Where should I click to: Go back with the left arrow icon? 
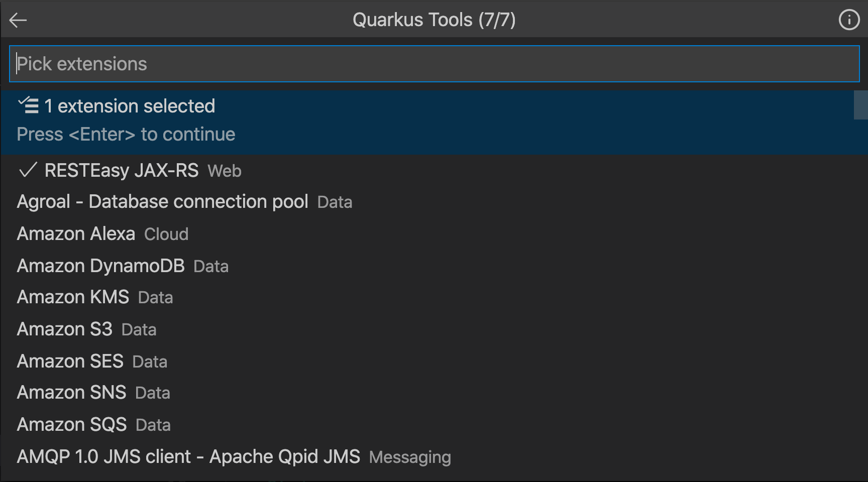[x=18, y=20]
